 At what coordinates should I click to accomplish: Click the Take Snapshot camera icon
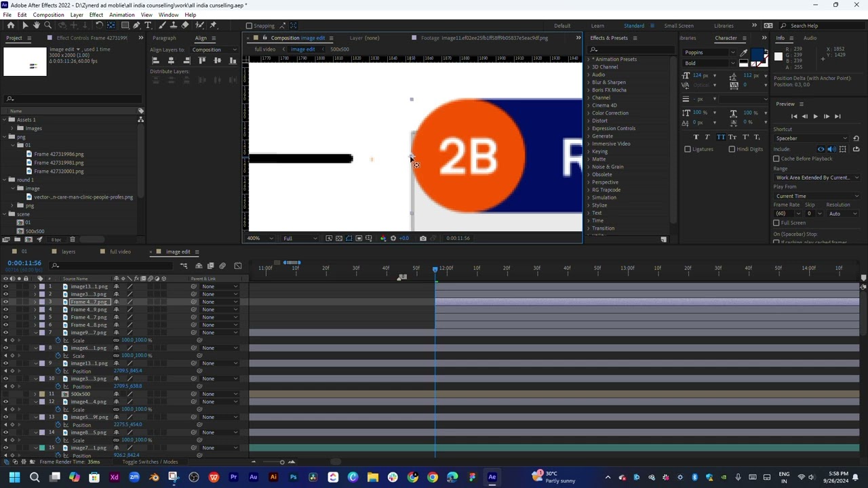coord(422,238)
